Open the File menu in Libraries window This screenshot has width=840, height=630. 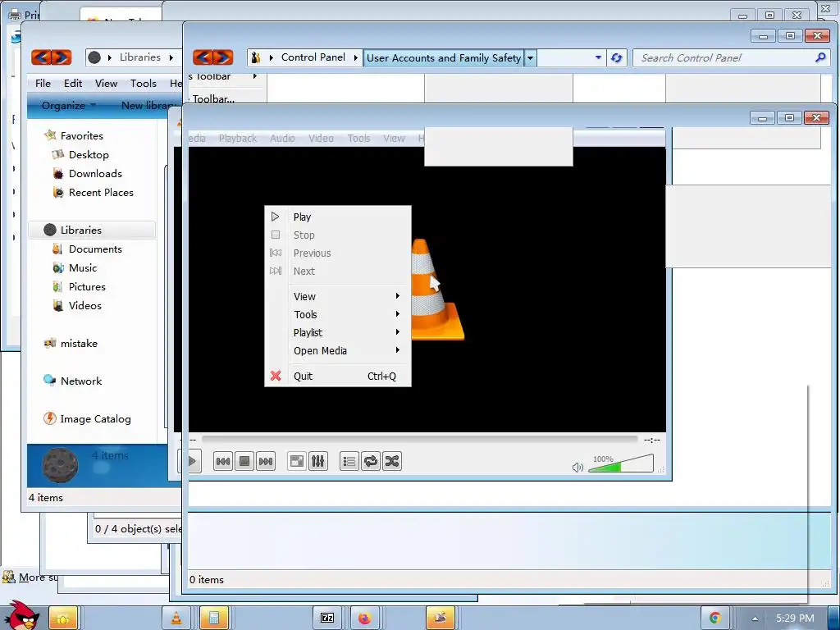[43, 84]
